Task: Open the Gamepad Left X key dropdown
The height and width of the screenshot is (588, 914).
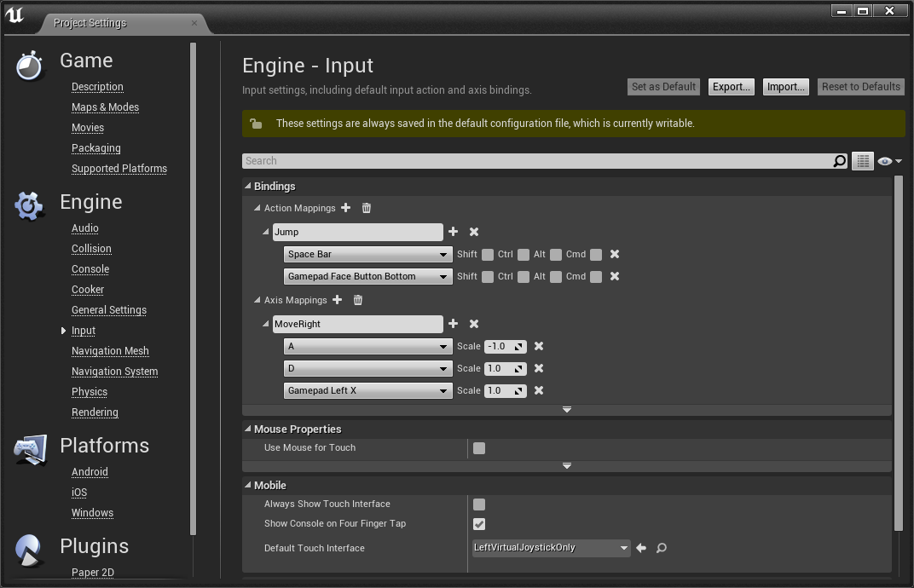Action: [x=367, y=390]
